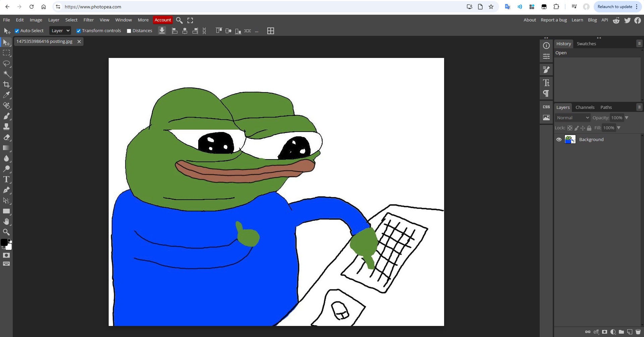
Task: Toggle the Auto-Select checkbox
Action: pos(17,31)
